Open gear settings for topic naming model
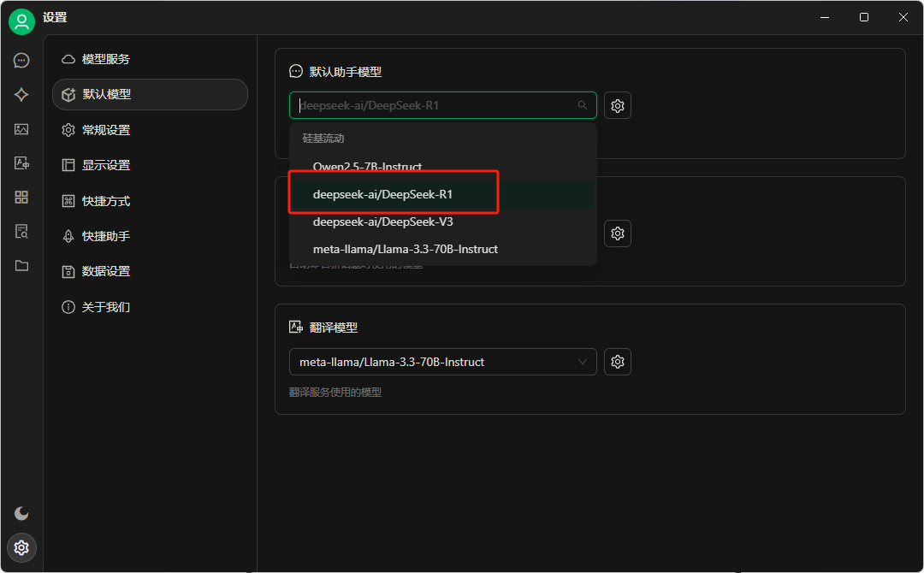 point(618,233)
